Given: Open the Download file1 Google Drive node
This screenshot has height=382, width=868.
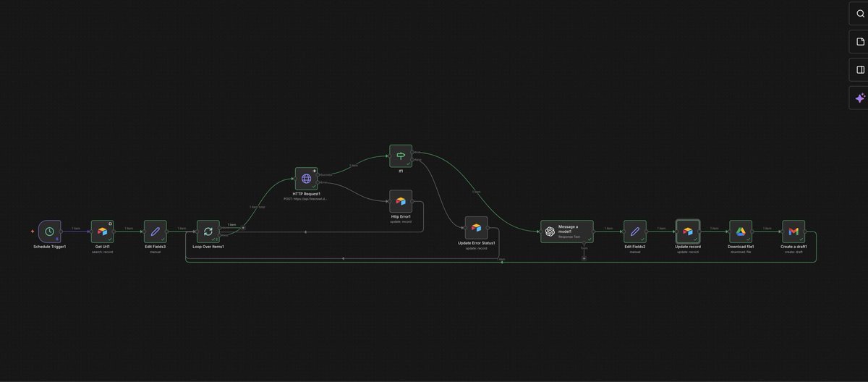Looking at the screenshot, I should pos(741,232).
